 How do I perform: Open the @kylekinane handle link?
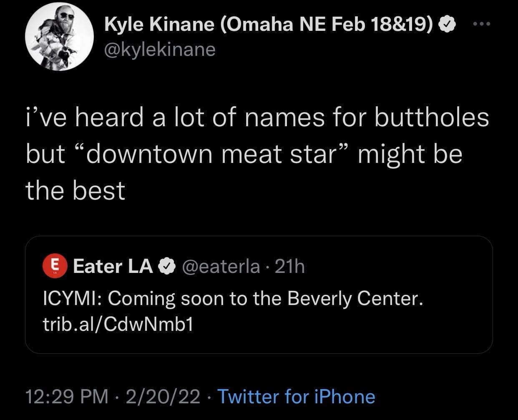point(160,50)
